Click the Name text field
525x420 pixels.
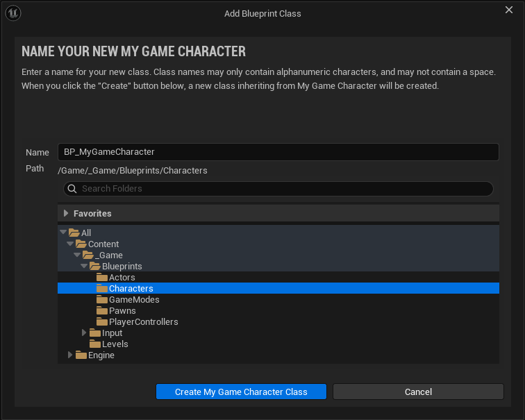(x=278, y=152)
